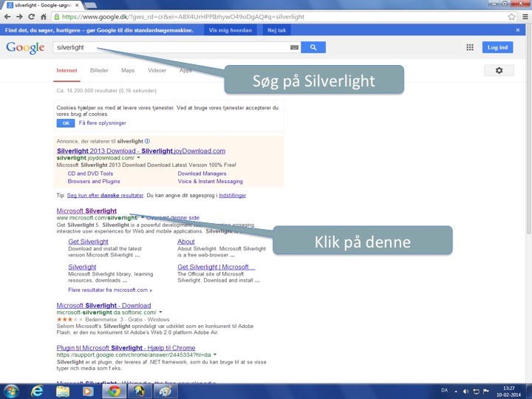The height and width of the screenshot is (399, 532).
Task: Open the Google apps grid icon
Action: (x=470, y=47)
